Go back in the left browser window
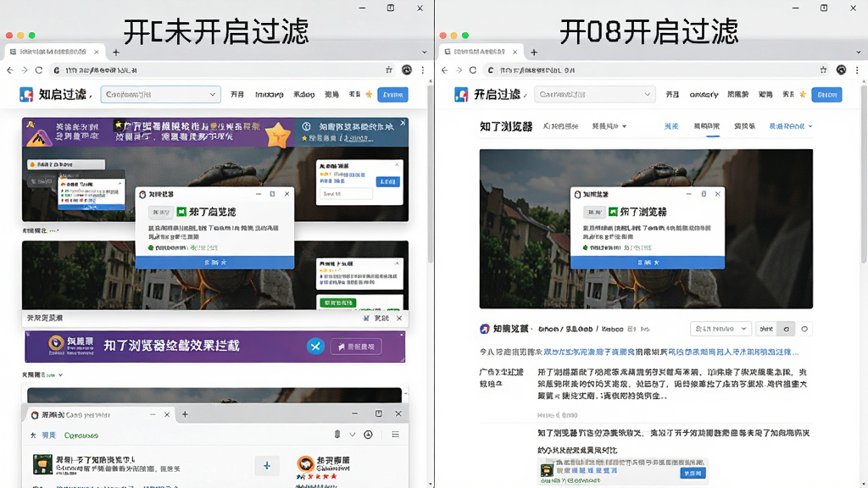The height and width of the screenshot is (488, 868). coord(10,70)
